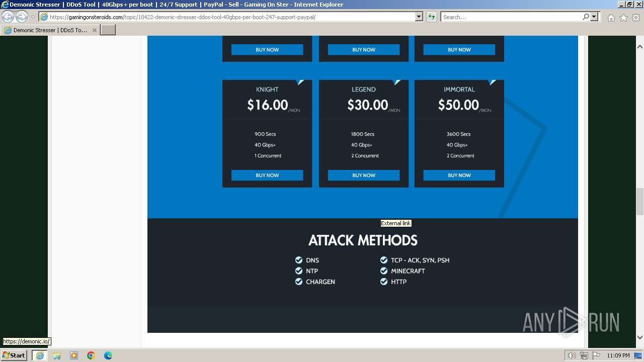Close the Demonic Stresser tab

tap(95, 30)
